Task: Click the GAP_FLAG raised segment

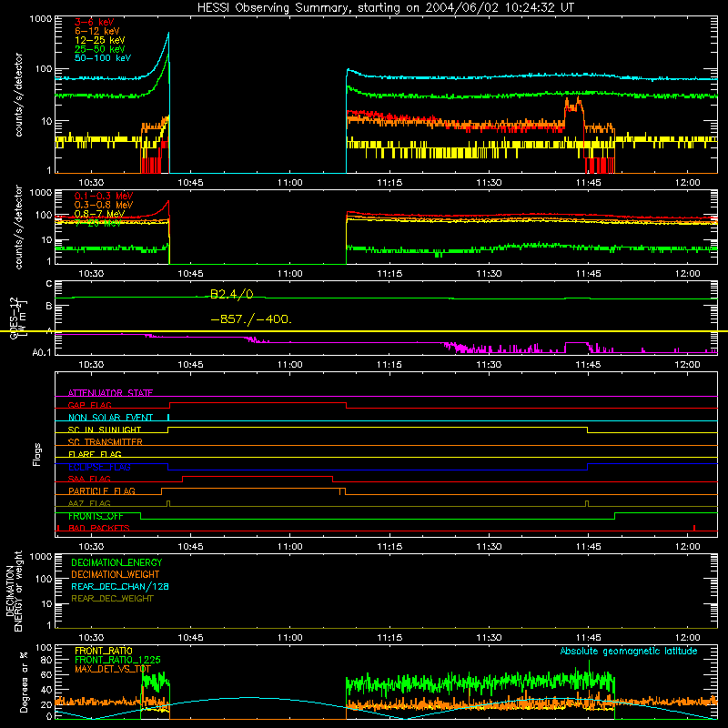Action: [258, 403]
